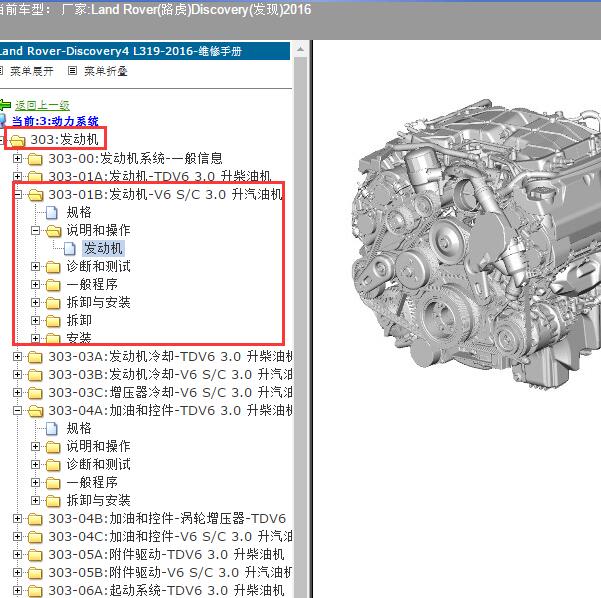601x598 pixels.
Task: Click folder icon of 303-03A 发动机冷却
Action: pyautogui.click(x=35, y=357)
